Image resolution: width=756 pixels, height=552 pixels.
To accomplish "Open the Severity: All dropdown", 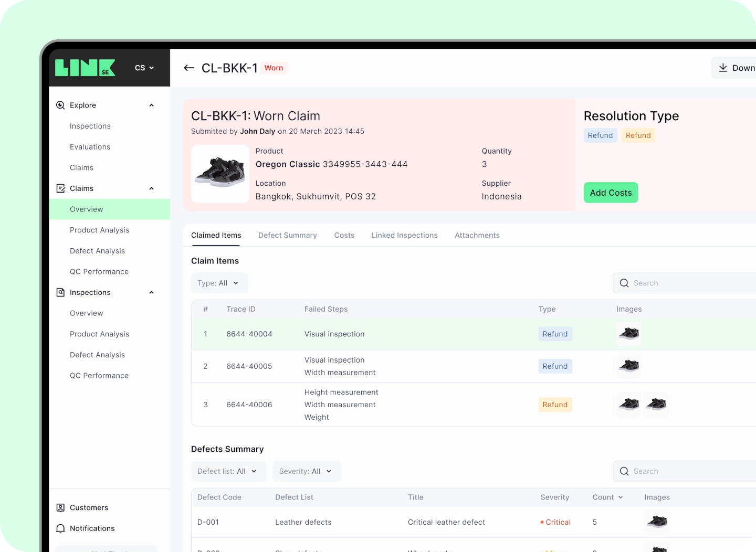I will (x=306, y=471).
